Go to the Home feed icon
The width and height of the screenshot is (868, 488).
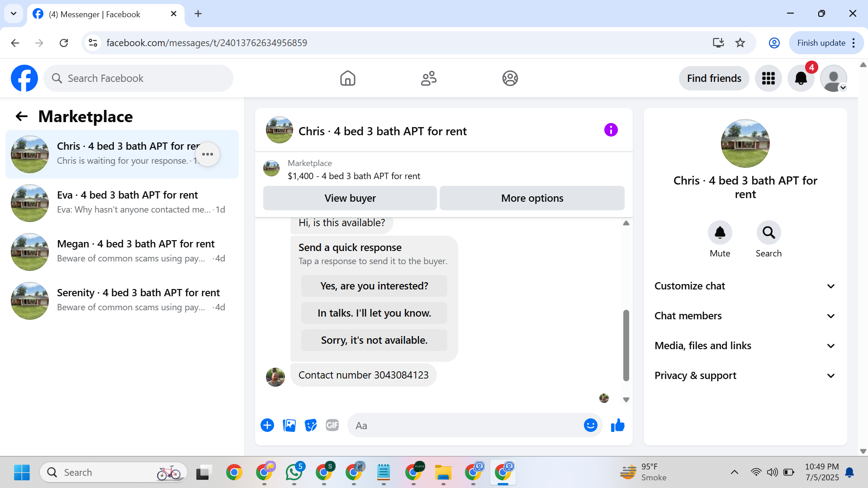pyautogui.click(x=347, y=78)
